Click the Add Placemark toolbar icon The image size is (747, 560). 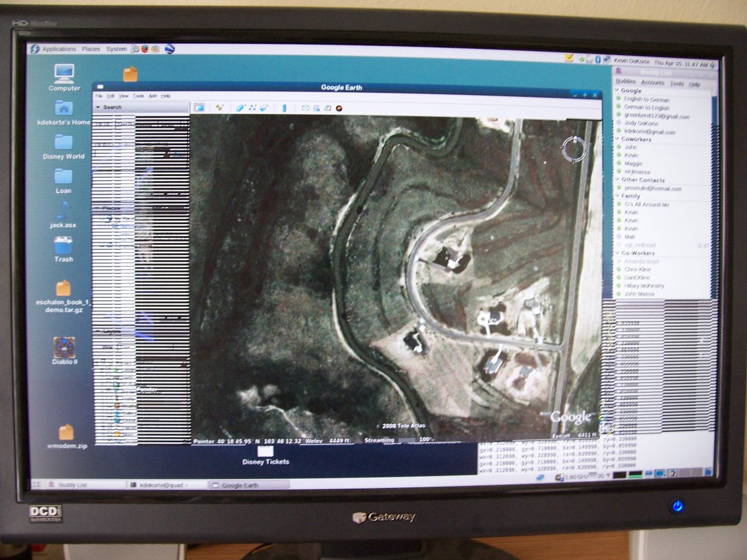[x=219, y=107]
